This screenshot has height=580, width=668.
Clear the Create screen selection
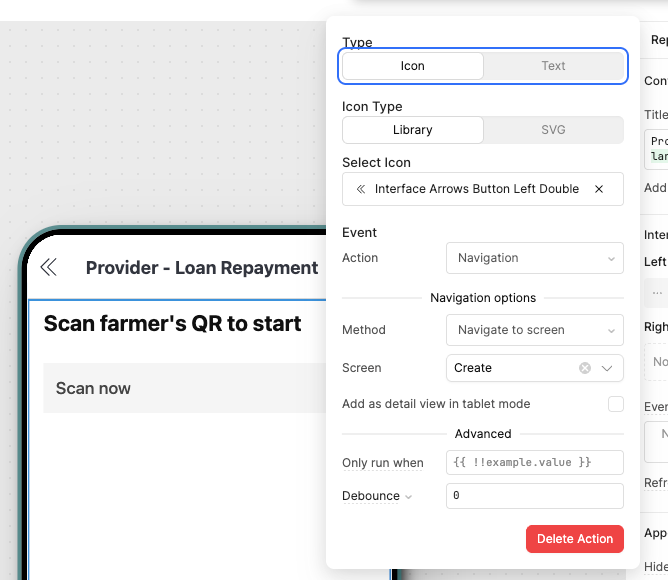[585, 368]
